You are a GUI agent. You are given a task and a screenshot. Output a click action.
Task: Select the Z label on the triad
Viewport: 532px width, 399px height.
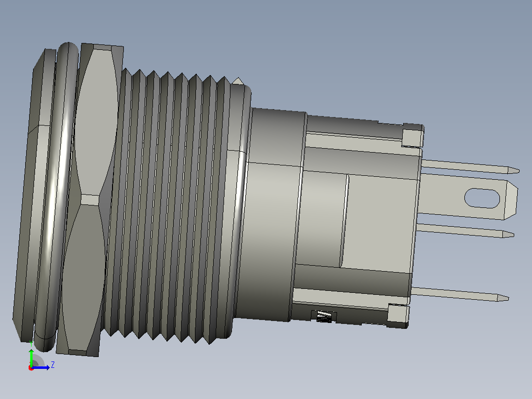(53, 365)
